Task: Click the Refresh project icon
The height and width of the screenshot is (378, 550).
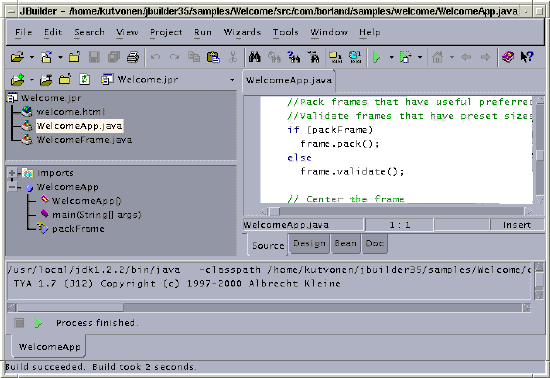Action: coord(84,80)
